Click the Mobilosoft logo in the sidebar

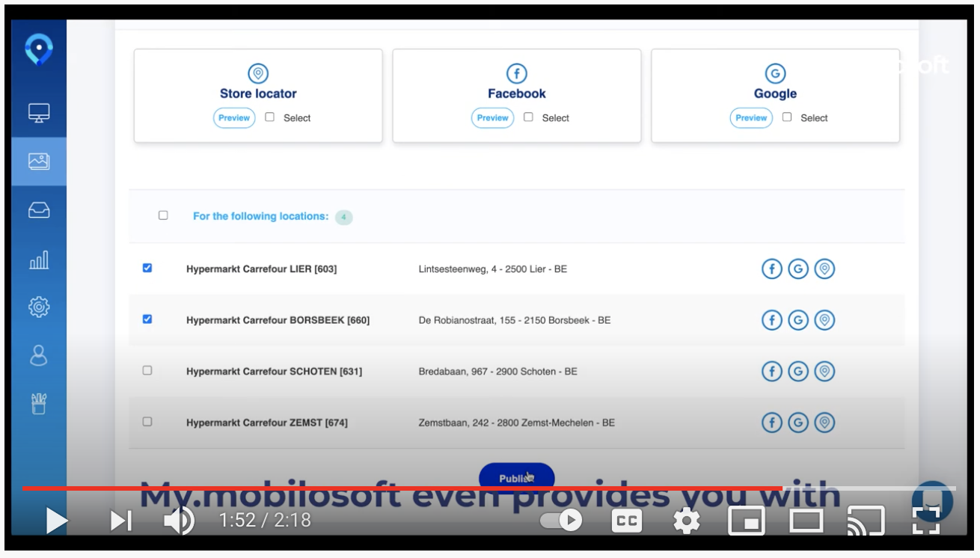coord(39,49)
